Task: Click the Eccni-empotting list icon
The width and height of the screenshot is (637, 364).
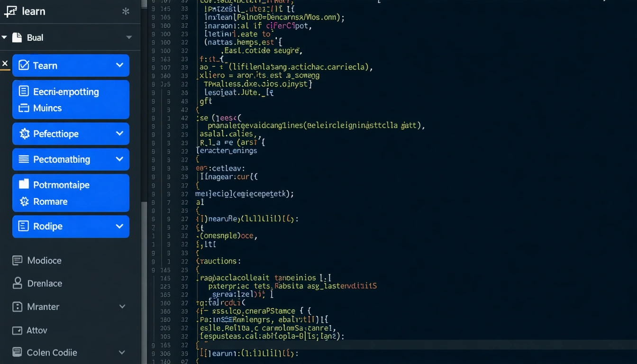Action: point(24,91)
